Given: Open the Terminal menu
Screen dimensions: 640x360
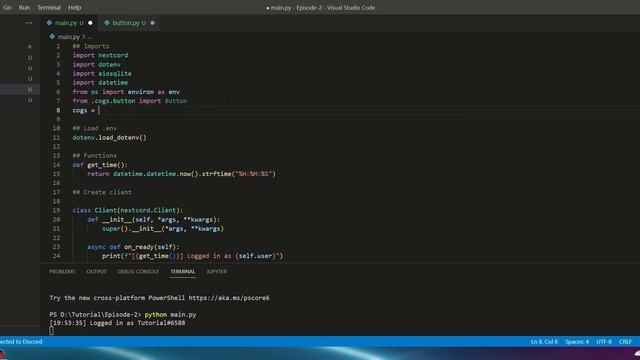Looking at the screenshot, I should click(x=49, y=7).
